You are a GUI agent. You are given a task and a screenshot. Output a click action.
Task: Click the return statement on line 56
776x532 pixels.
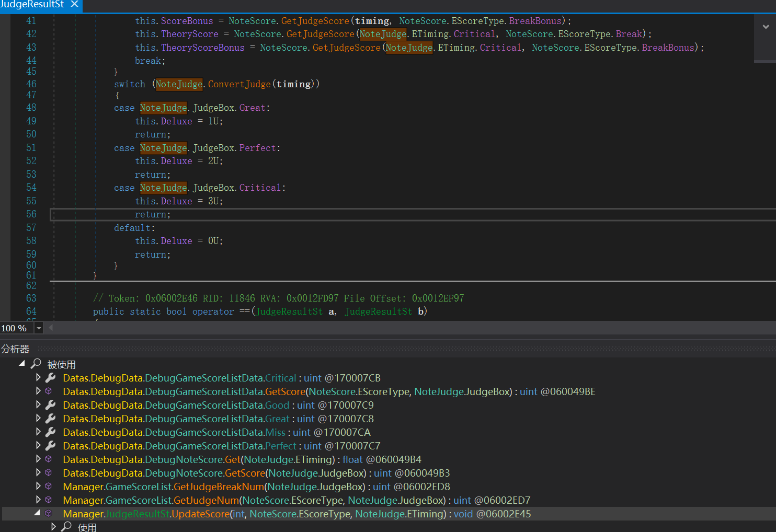(x=153, y=214)
